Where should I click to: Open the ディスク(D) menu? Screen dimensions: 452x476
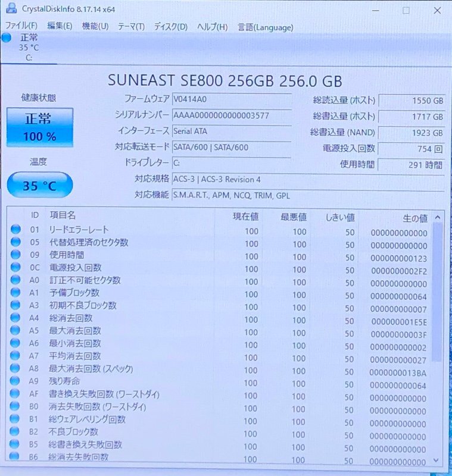click(171, 27)
